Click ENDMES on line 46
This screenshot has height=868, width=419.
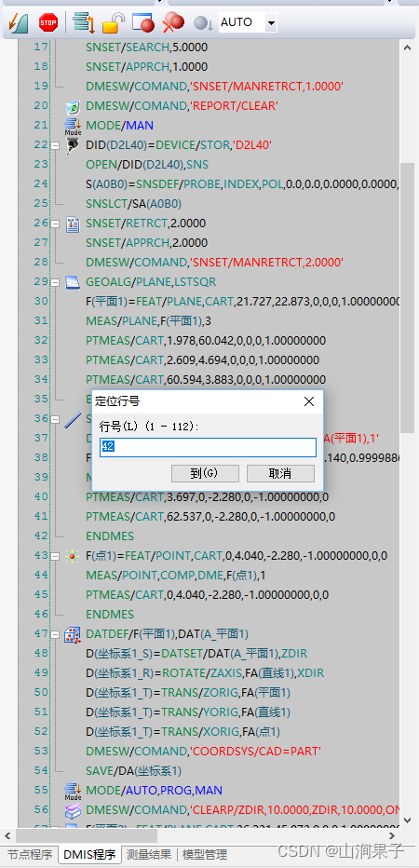110,614
